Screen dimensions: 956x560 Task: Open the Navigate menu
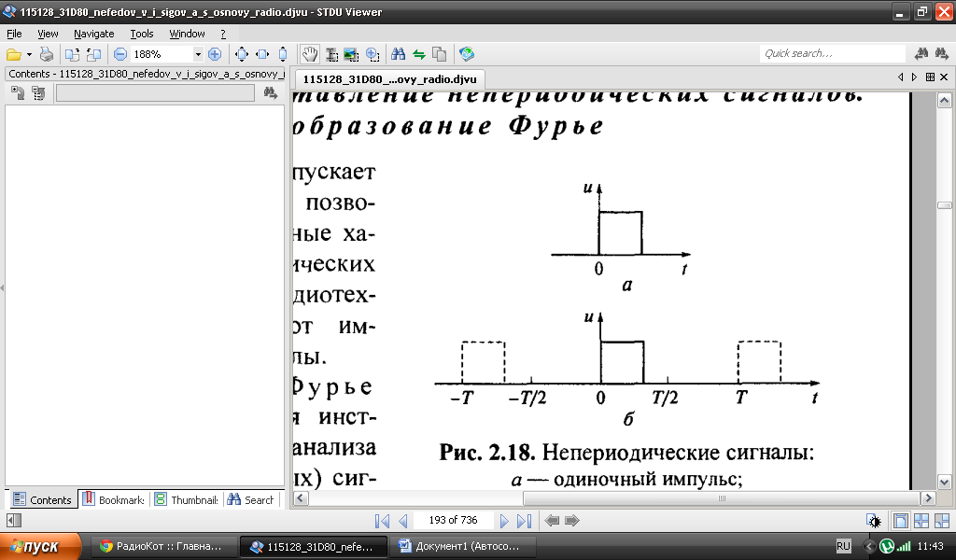point(94,34)
